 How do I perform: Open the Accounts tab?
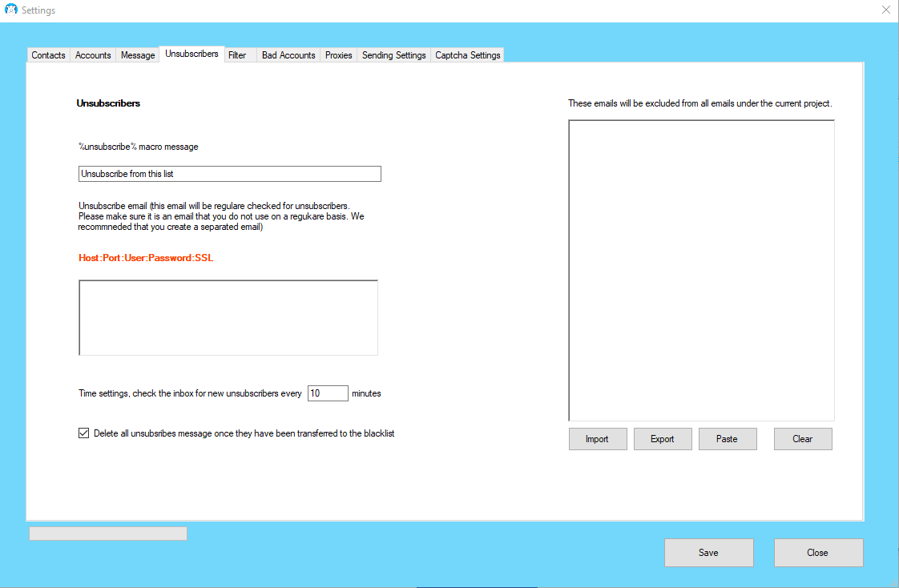[x=93, y=55]
